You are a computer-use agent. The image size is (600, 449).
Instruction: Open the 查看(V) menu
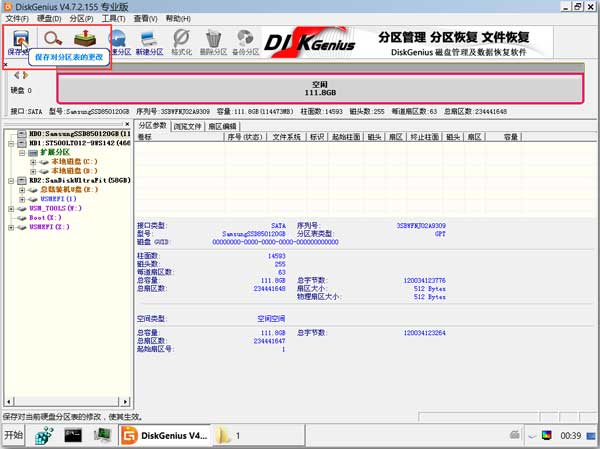coord(145,18)
